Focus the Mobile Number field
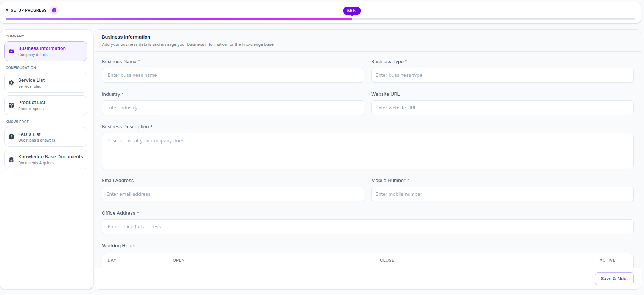The height and width of the screenshot is (295, 644). click(502, 194)
